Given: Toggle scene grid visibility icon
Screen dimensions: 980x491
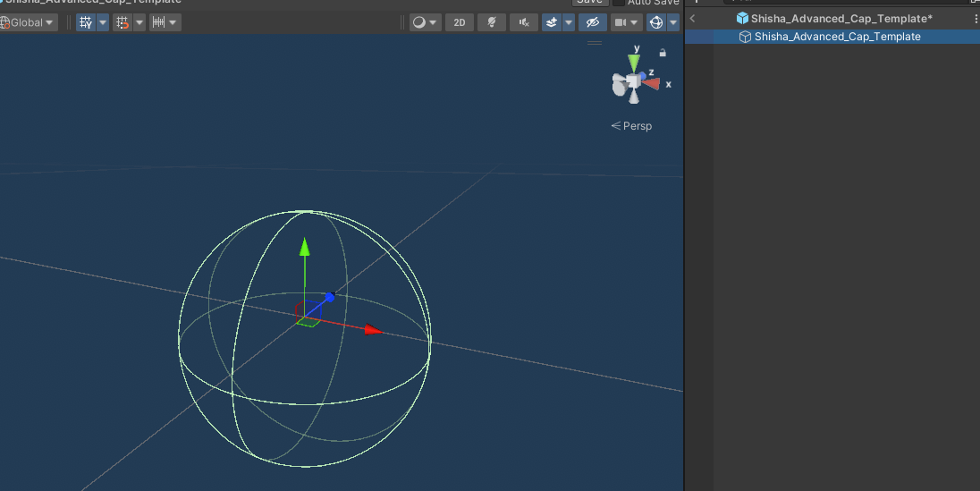Looking at the screenshot, I should [86, 22].
